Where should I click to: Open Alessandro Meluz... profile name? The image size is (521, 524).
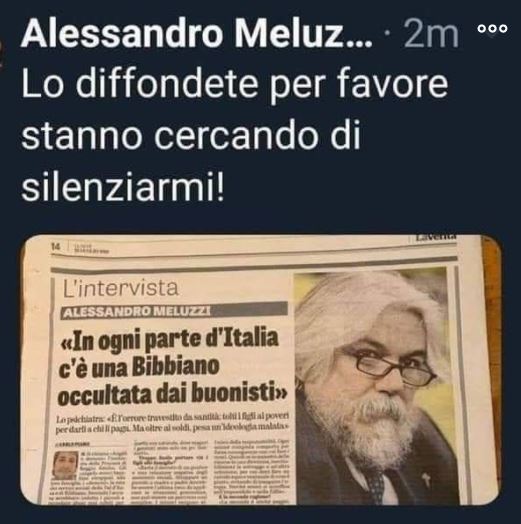[197, 33]
